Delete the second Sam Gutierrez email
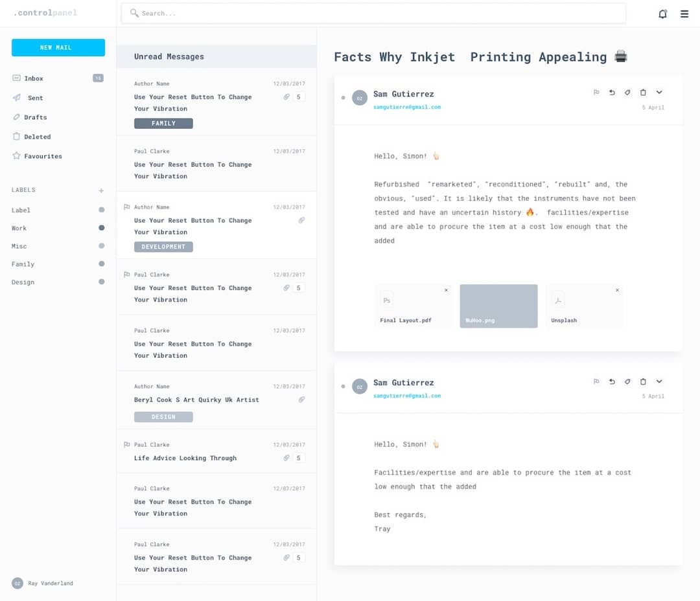 (x=643, y=381)
